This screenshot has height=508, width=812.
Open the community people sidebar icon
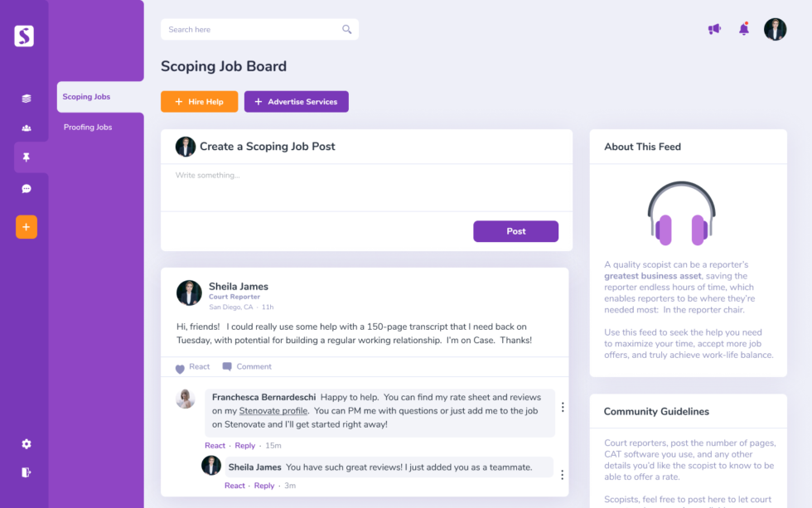click(27, 128)
